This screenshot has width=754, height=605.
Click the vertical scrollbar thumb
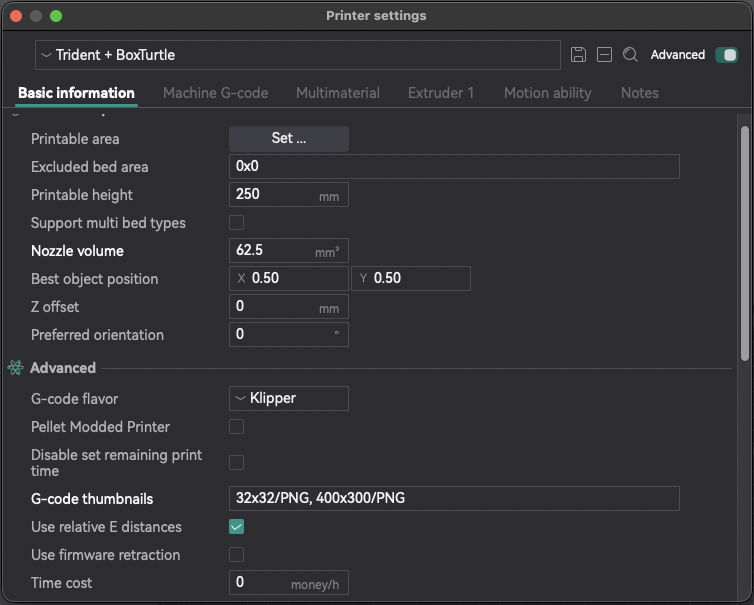click(x=744, y=243)
